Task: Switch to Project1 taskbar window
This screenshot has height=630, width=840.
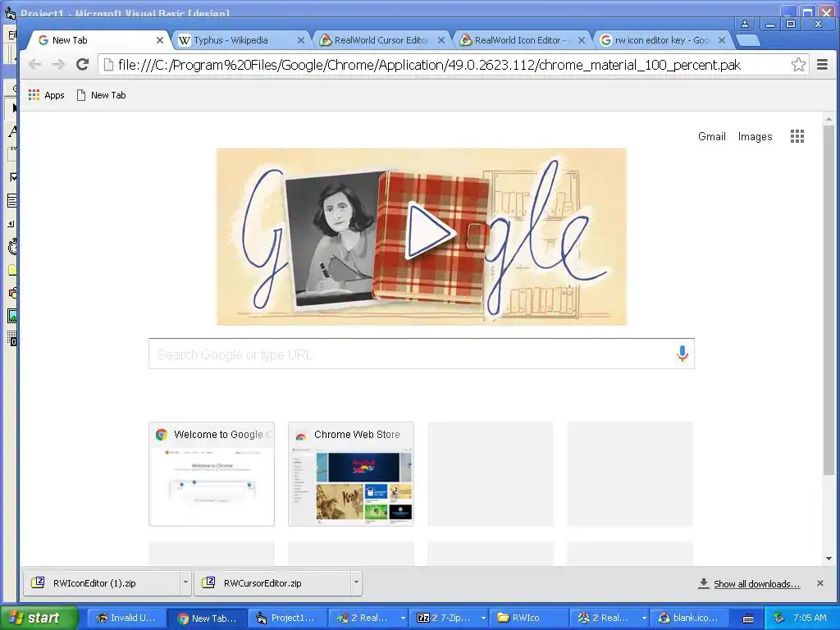Action: [x=286, y=619]
